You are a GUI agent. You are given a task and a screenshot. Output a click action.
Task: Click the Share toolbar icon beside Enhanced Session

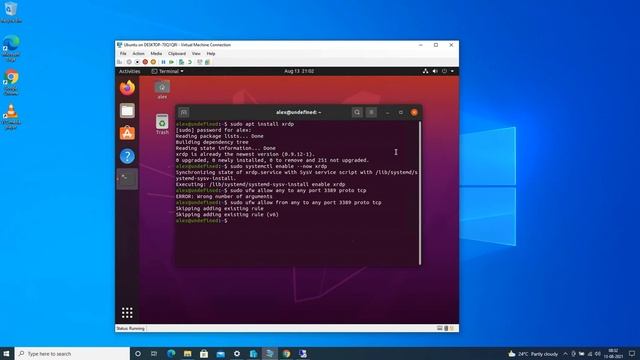pos(207,62)
